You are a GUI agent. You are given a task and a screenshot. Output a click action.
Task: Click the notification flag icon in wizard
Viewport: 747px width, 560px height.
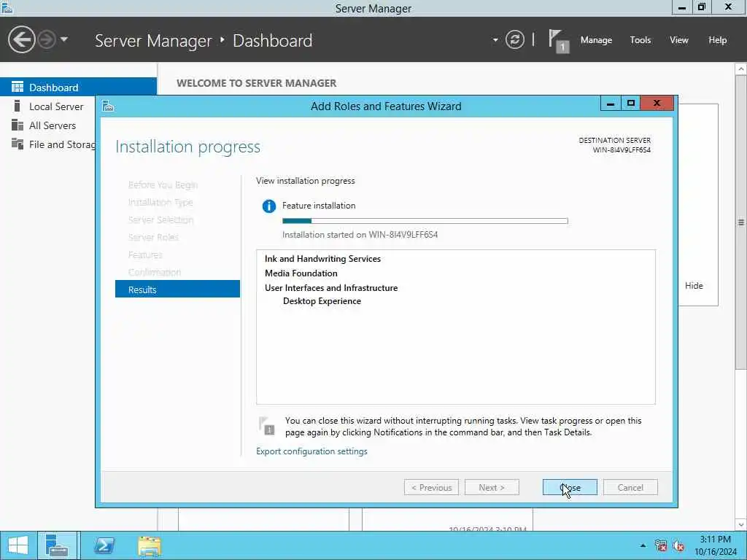tap(267, 426)
